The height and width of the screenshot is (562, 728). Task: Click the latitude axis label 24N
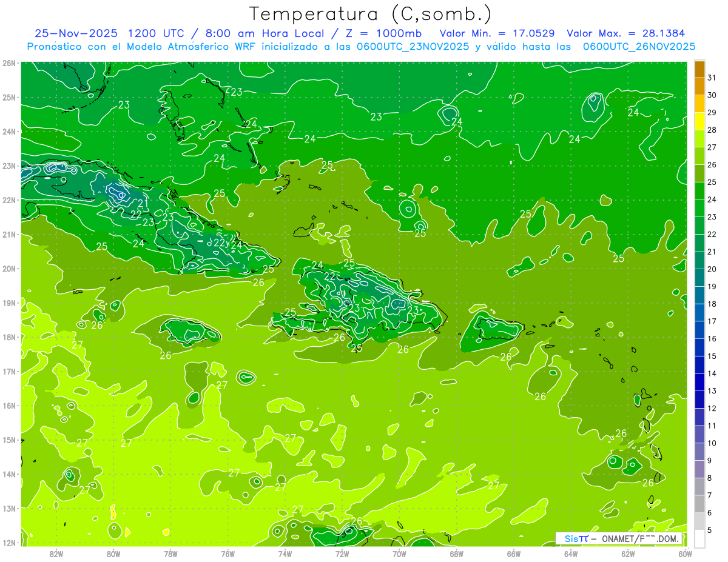click(x=9, y=132)
